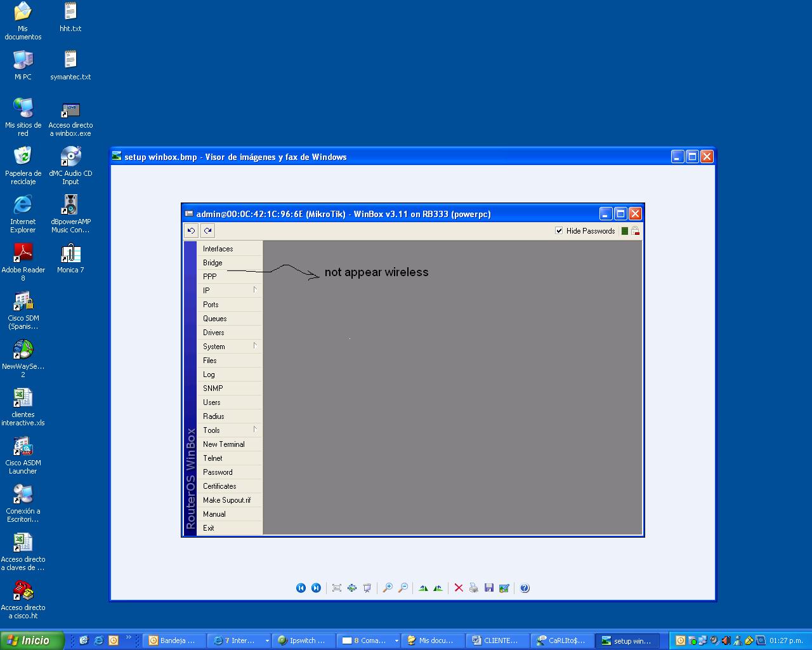Switch to Mis documentos taskbar window
The image size is (812, 650).
(x=433, y=640)
